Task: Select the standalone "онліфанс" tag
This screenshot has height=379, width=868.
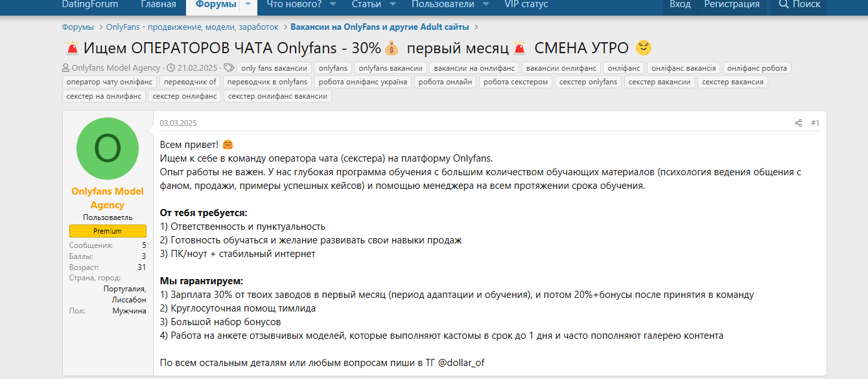Action: (624, 68)
